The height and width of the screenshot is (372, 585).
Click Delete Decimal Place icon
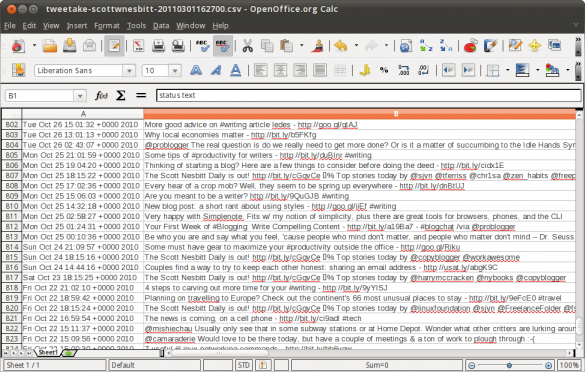[x=423, y=71]
